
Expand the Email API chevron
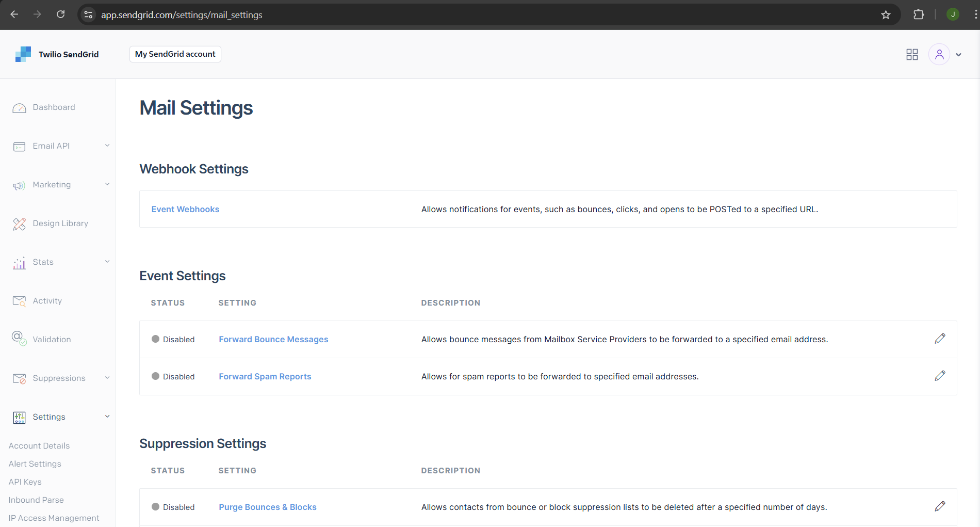click(107, 146)
